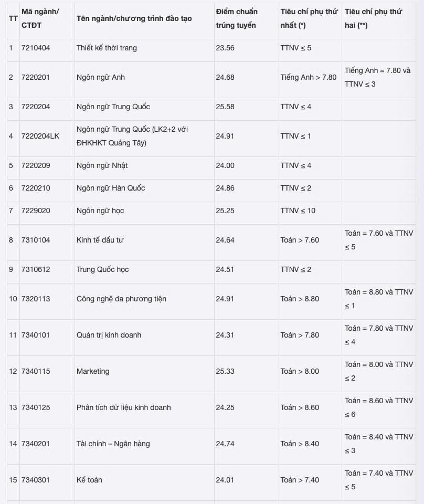Select the 24.86 score for Ngôn ngữ Hàn Quốc
The image size is (424, 504).
[x=225, y=188]
